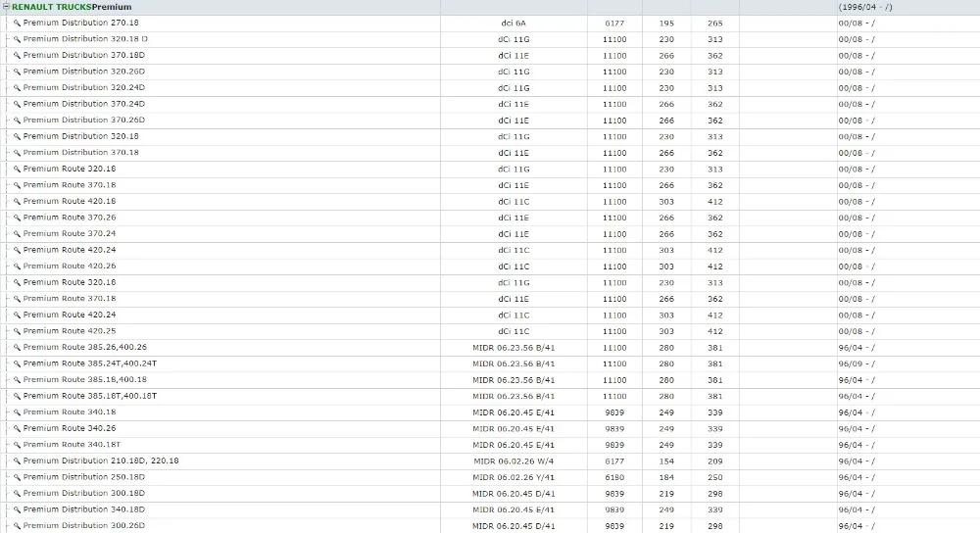
Task: Click the '195' kW value
Action: (x=666, y=24)
